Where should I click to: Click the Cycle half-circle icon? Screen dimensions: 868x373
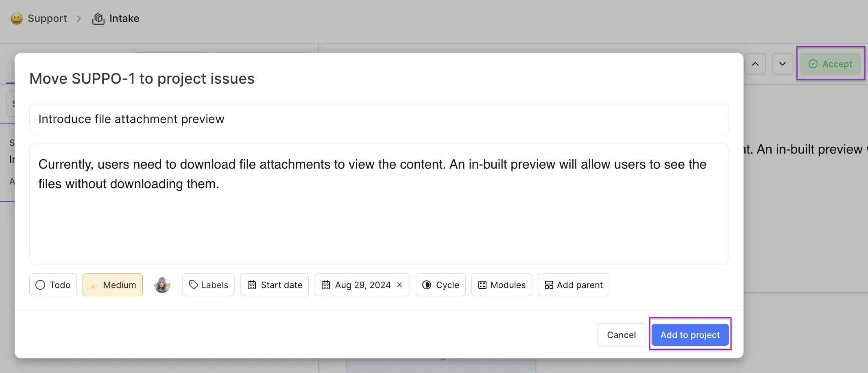pos(427,285)
